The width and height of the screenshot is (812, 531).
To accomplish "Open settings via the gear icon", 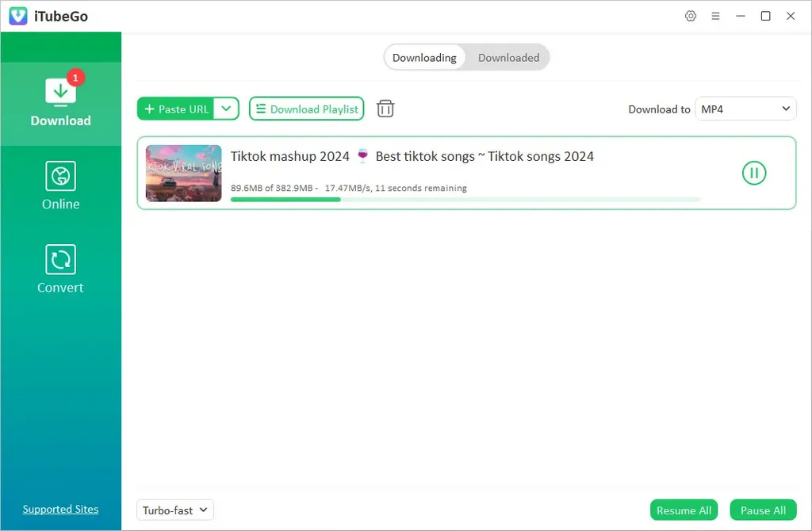I will (691, 16).
